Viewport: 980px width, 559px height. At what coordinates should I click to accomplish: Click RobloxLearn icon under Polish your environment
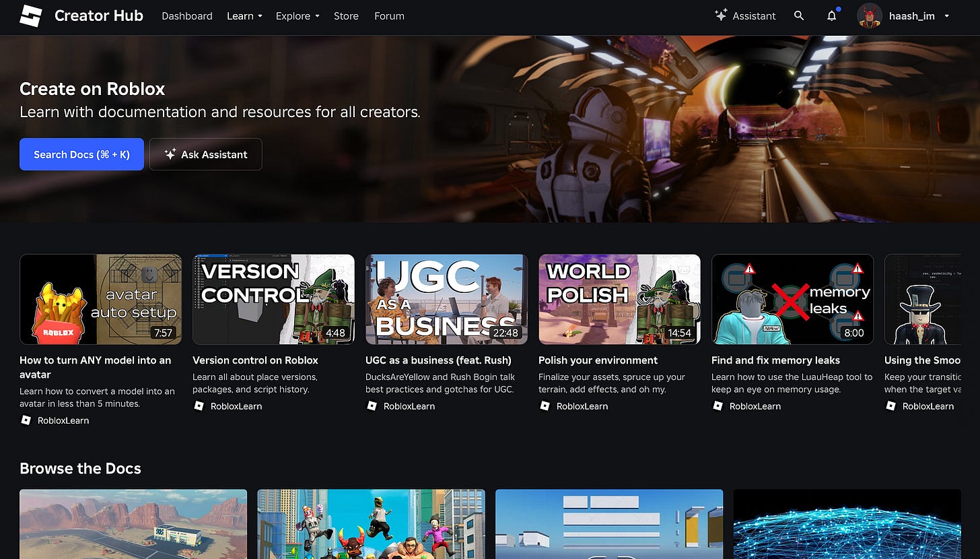click(x=545, y=405)
